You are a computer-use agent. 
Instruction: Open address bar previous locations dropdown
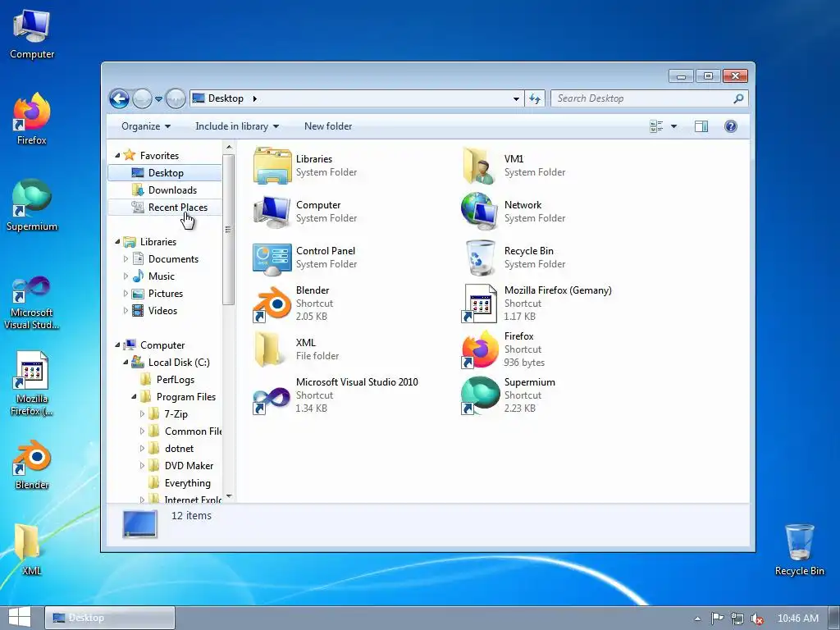click(516, 99)
